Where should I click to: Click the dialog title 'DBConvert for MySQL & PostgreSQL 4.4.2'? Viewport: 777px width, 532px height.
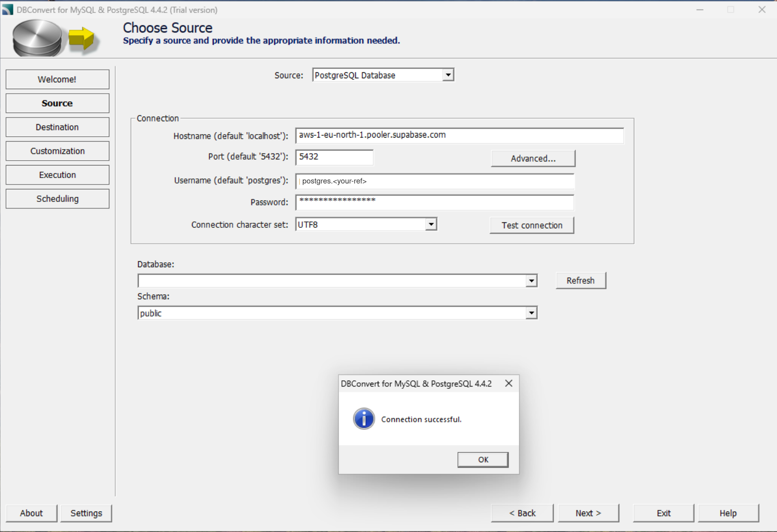click(416, 383)
